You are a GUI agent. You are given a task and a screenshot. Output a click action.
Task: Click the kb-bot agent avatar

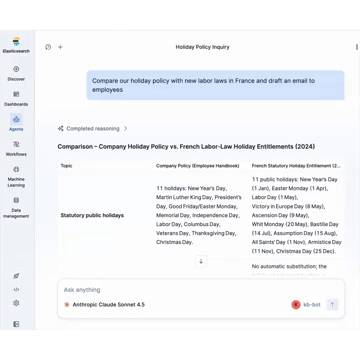click(296, 305)
